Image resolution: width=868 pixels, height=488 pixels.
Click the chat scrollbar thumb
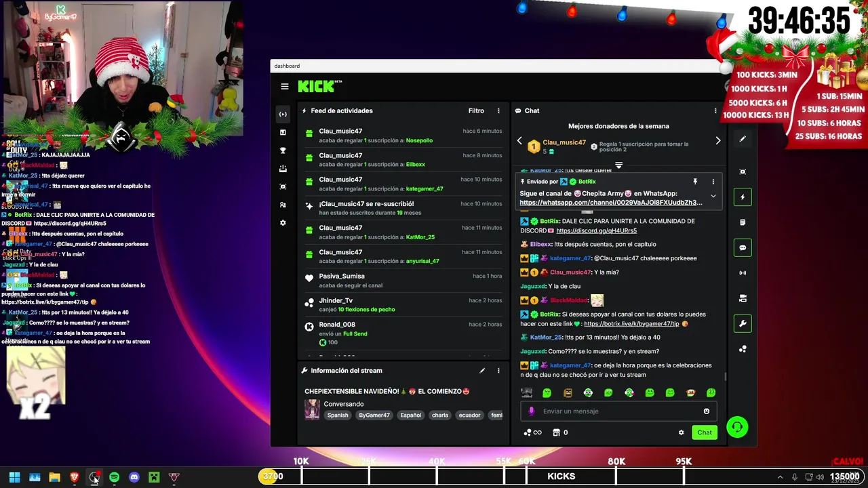pyautogui.click(x=725, y=376)
